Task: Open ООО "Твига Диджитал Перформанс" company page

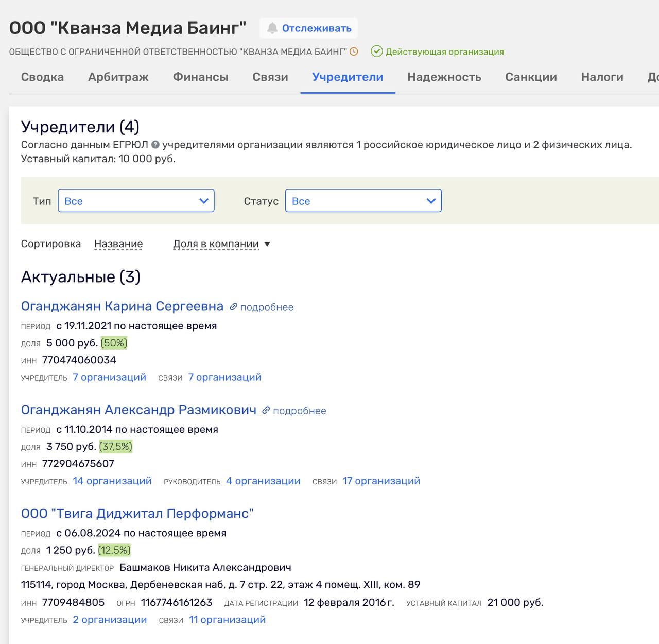Action: click(137, 513)
